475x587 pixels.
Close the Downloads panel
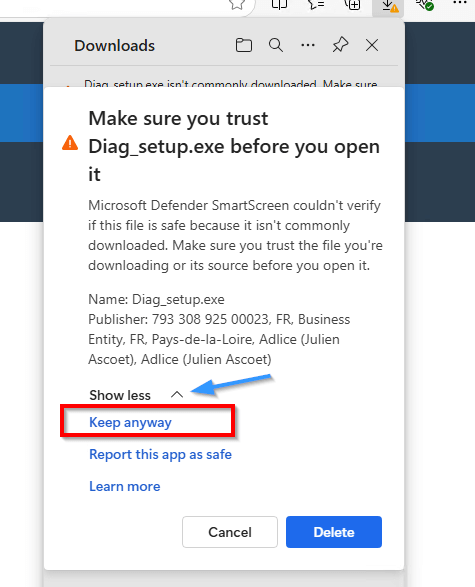[x=372, y=45]
